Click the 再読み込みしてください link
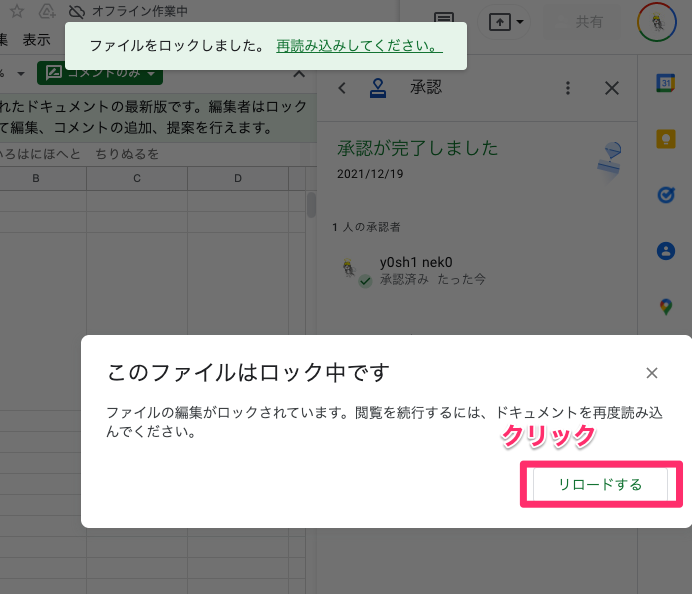 pyautogui.click(x=358, y=46)
